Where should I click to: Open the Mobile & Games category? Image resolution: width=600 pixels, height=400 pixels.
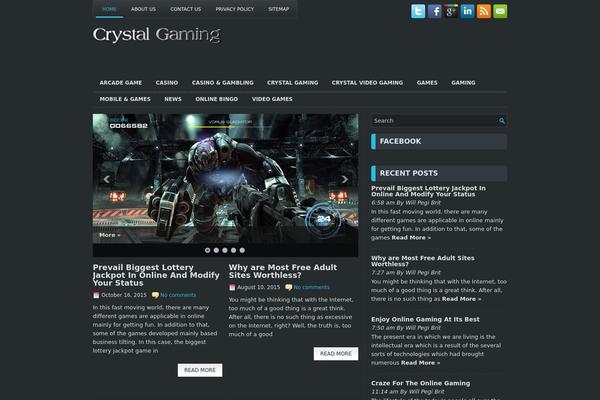125,99
